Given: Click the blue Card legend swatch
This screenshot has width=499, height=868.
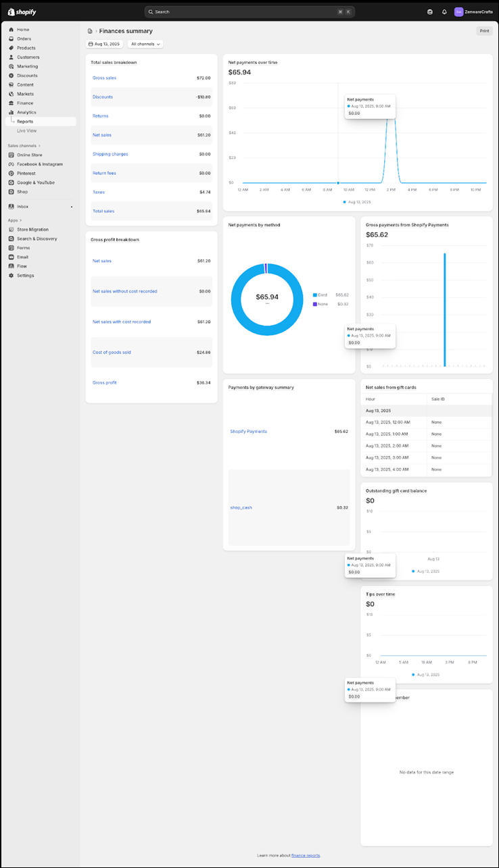Looking at the screenshot, I should pyautogui.click(x=315, y=295).
